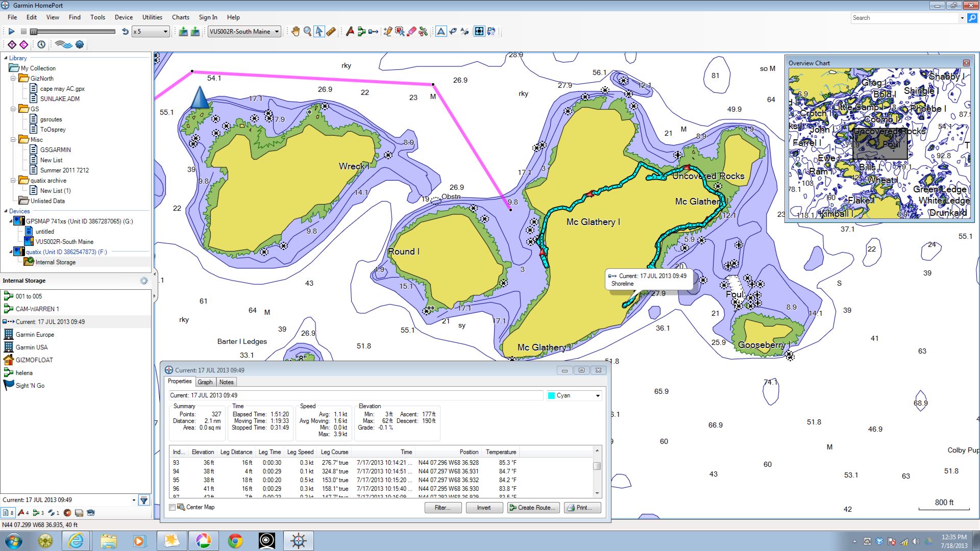Open the Utilities menu
Screen dimensions: 980x551
[152, 17]
